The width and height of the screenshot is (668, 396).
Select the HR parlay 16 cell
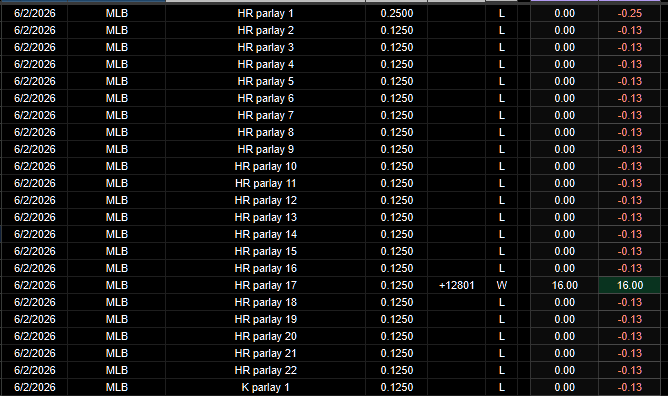pyautogui.click(x=265, y=268)
